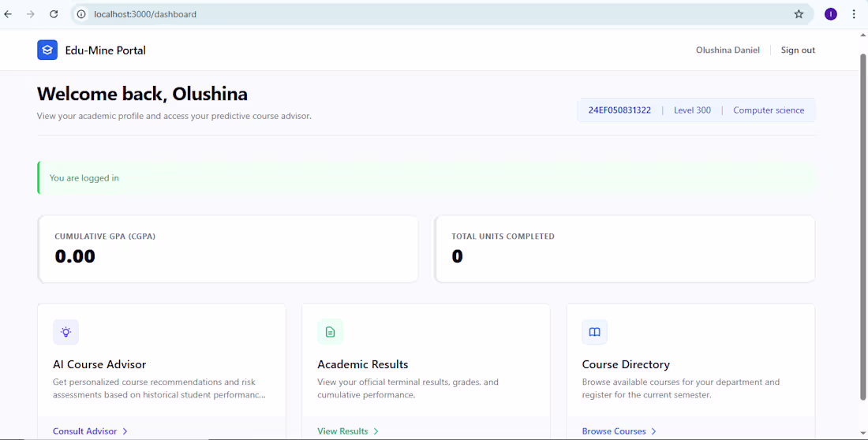Click the 'View your academic profile' subtitle

174,116
